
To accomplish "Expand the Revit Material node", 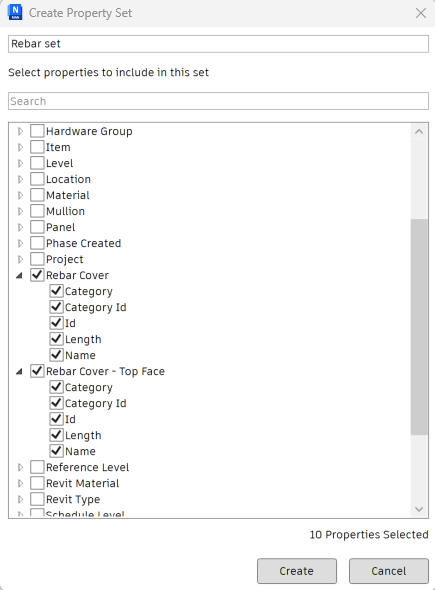I will (20, 484).
